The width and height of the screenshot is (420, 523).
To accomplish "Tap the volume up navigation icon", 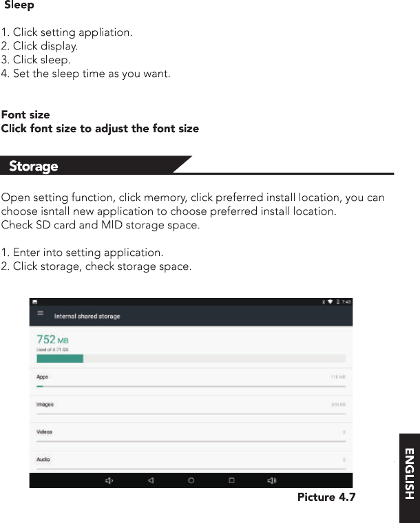I will click(273, 480).
